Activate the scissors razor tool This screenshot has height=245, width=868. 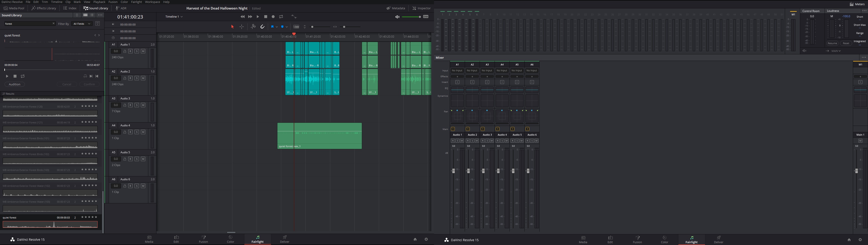(253, 27)
